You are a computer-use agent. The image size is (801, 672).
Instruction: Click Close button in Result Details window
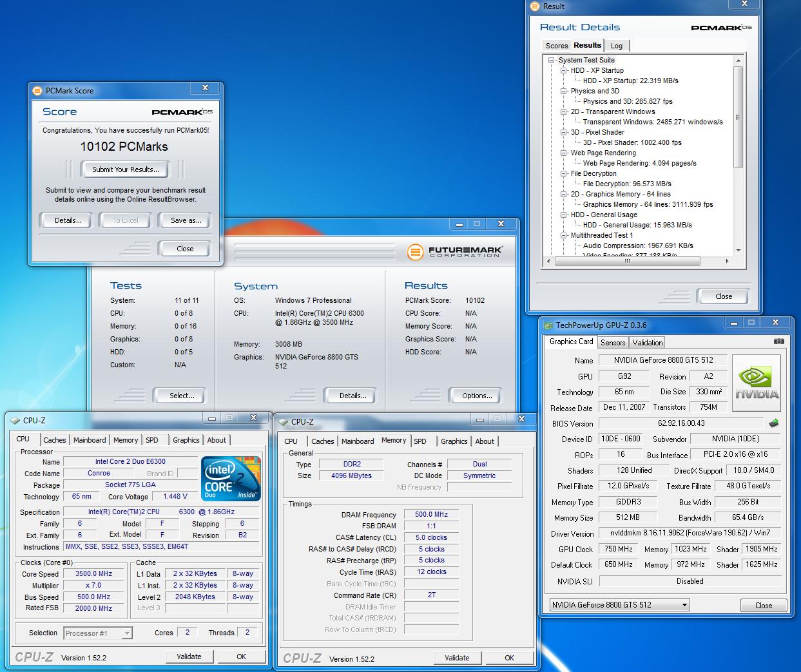click(724, 296)
